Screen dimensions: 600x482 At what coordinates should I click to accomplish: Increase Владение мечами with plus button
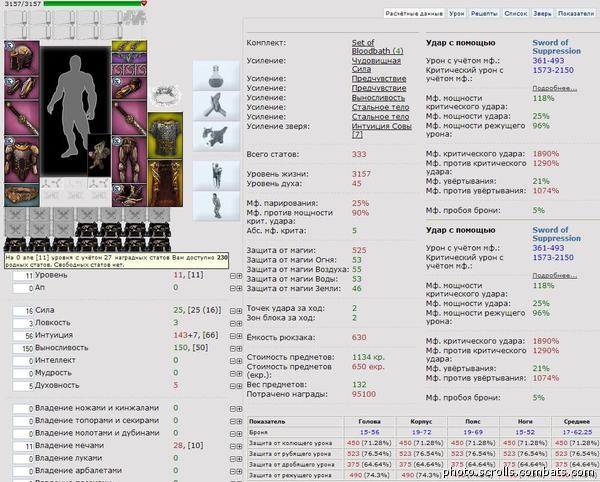[239, 446]
